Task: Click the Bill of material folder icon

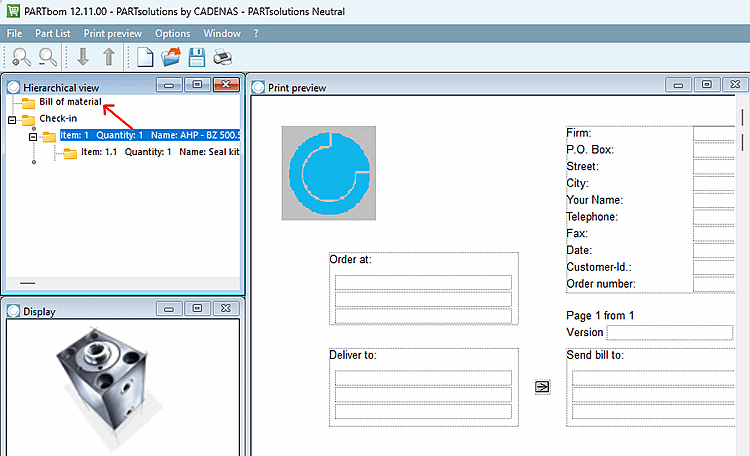Action: click(28, 102)
